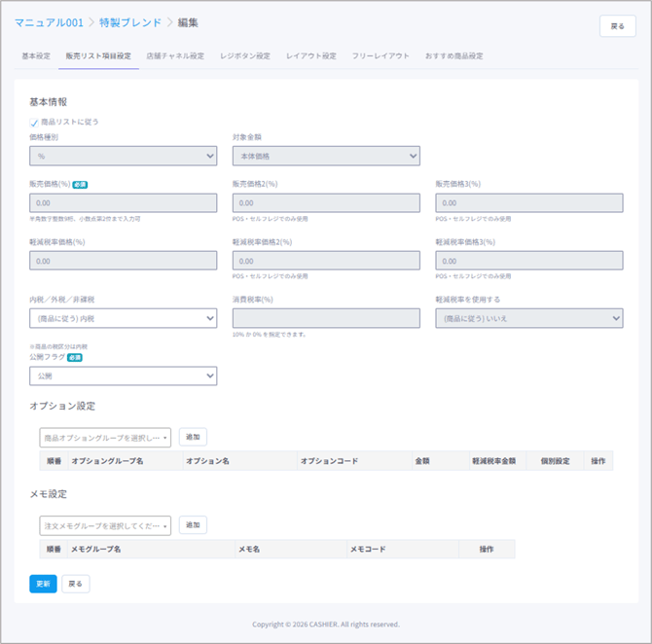The width and height of the screenshot is (652, 644).
Task: Open the 注文メモグループ selector
Action: point(105,525)
